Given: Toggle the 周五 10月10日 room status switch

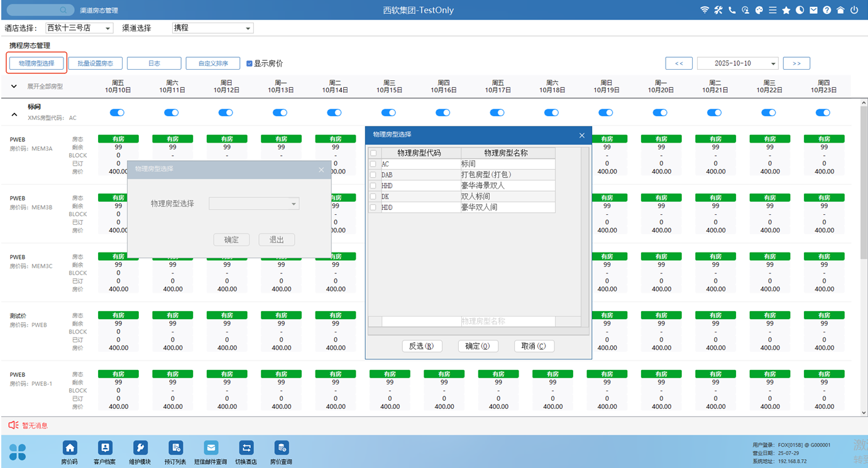Looking at the screenshot, I should click(x=118, y=113).
